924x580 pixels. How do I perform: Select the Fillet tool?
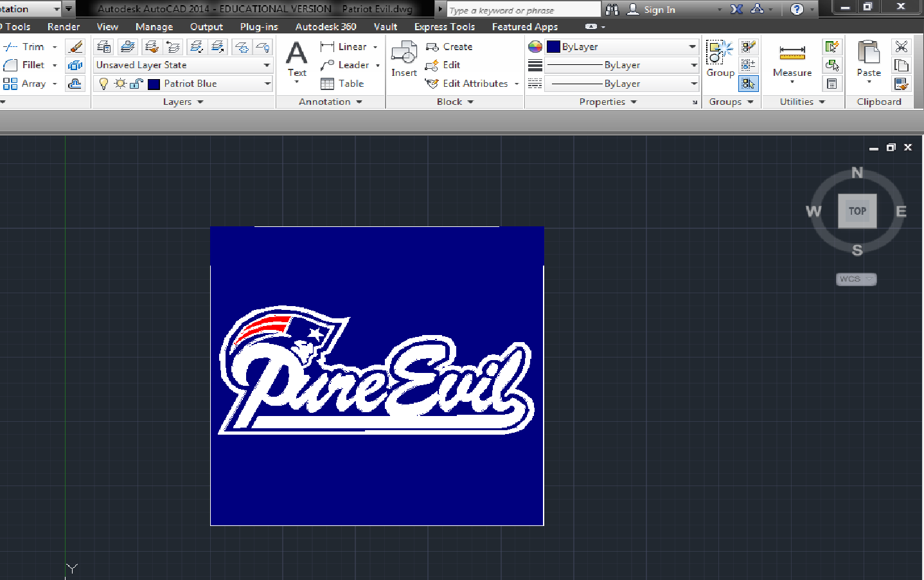pos(24,65)
